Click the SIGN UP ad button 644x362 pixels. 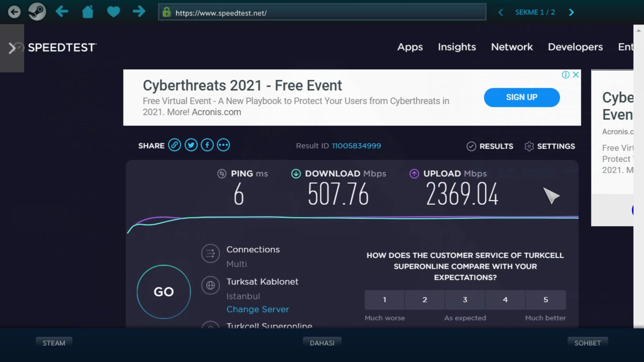522,98
